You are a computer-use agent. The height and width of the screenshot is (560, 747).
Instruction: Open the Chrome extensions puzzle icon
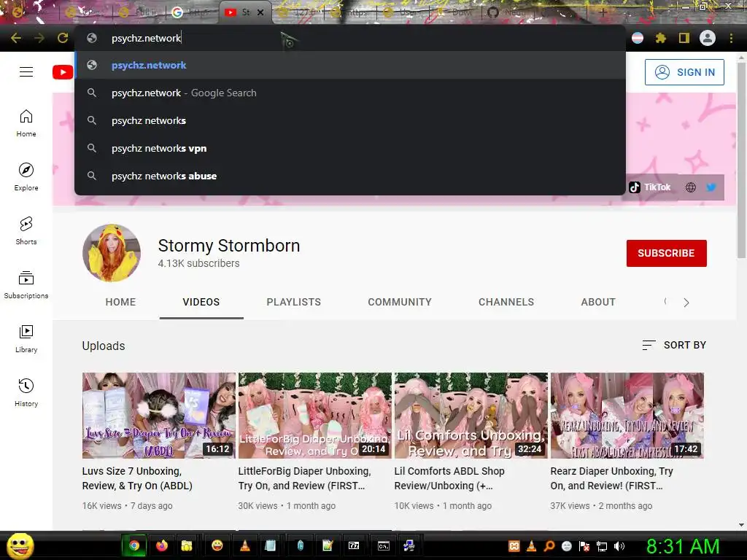coord(660,38)
